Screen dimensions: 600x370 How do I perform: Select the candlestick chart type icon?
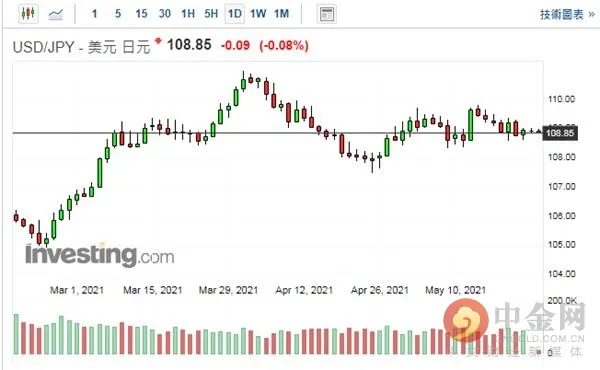point(28,14)
